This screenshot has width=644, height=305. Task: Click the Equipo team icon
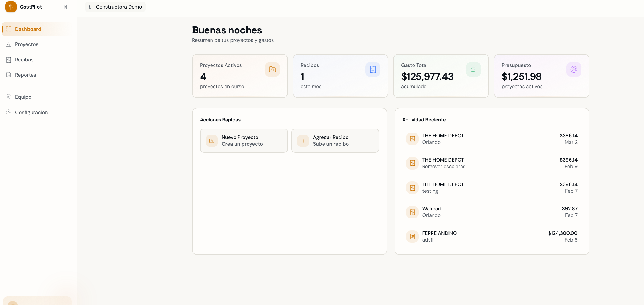[x=9, y=97]
